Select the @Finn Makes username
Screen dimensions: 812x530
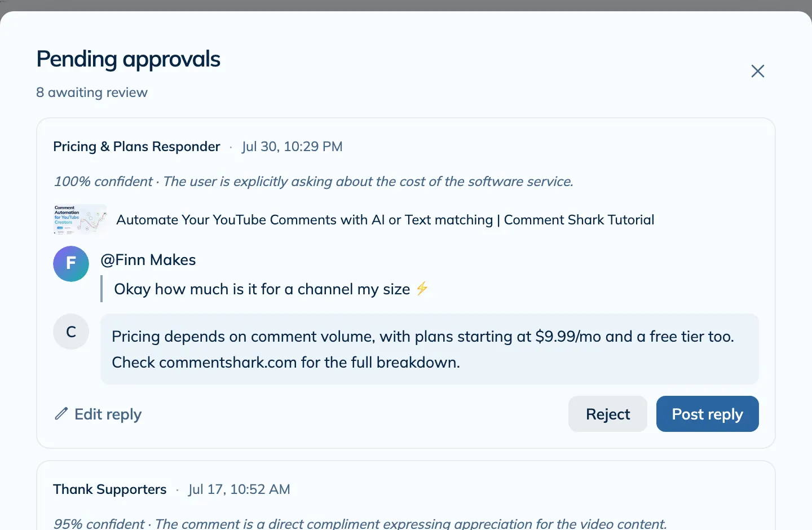[148, 260]
